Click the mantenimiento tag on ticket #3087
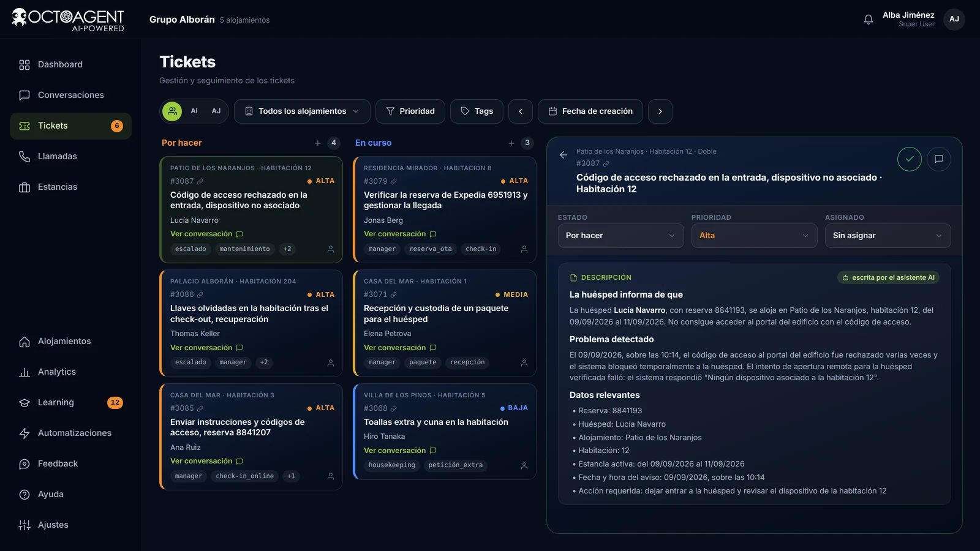 (244, 249)
